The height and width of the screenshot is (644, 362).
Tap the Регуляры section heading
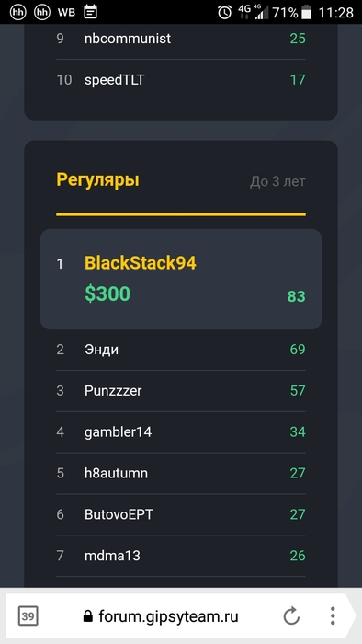pyautogui.click(x=97, y=180)
